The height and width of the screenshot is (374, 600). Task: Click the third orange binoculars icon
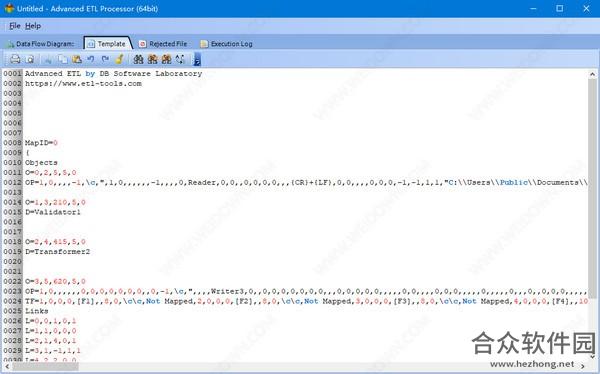[166, 59]
